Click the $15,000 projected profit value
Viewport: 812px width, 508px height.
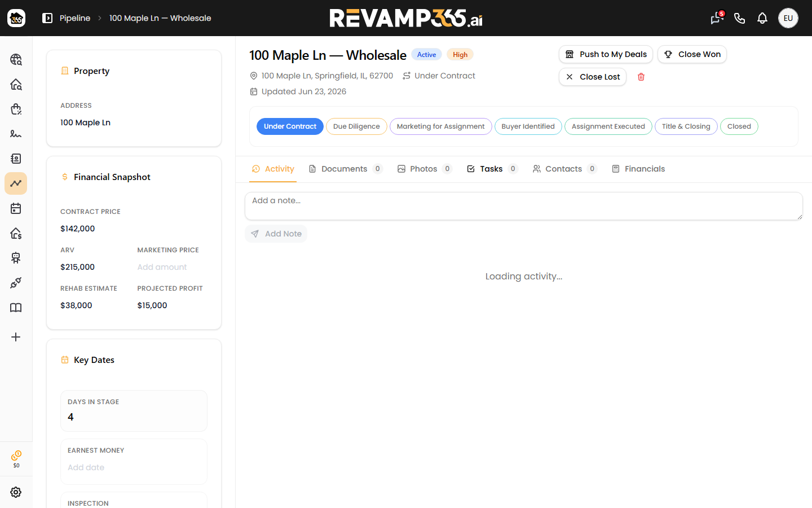coord(152,305)
